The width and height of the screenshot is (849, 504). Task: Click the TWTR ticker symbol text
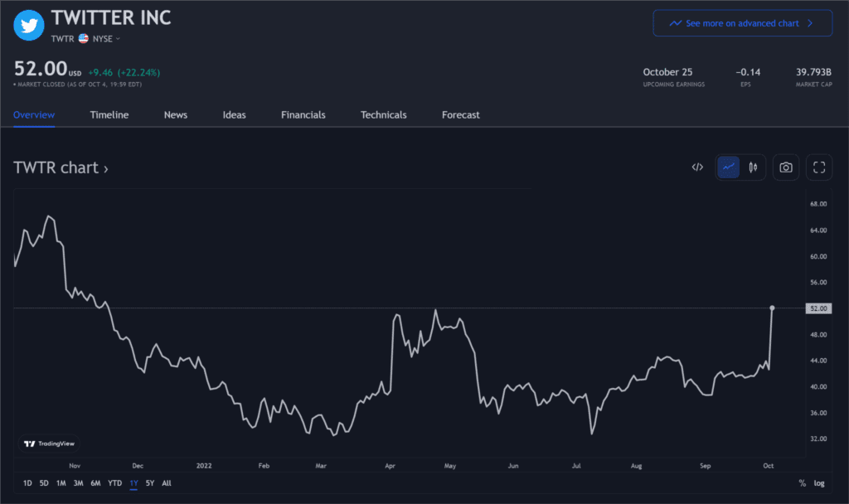tap(62, 39)
